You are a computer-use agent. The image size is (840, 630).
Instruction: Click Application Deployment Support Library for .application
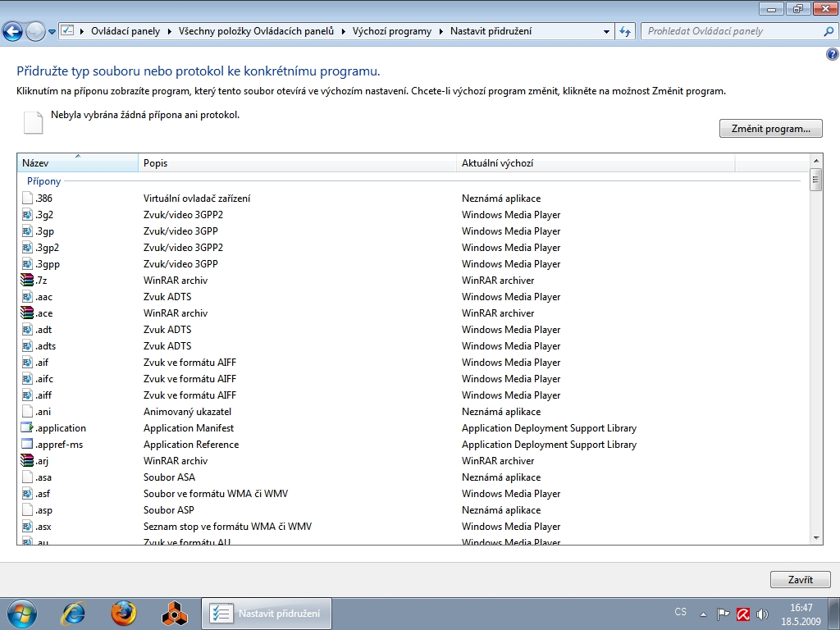click(549, 428)
